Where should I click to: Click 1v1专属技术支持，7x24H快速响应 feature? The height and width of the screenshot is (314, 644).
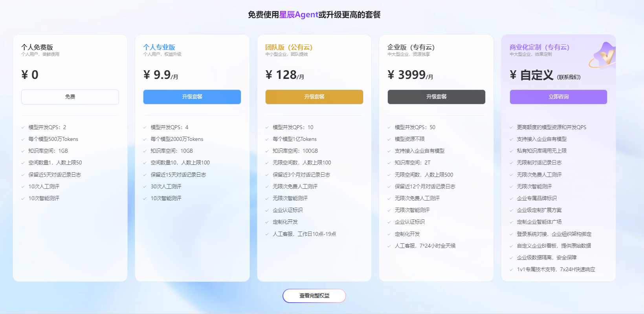click(x=556, y=269)
